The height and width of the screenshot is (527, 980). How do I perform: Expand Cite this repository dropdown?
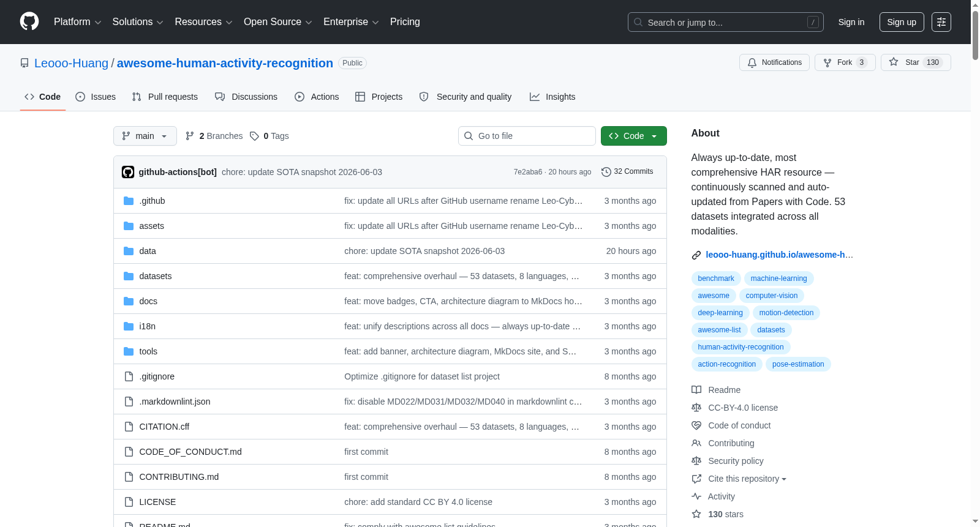click(x=747, y=479)
